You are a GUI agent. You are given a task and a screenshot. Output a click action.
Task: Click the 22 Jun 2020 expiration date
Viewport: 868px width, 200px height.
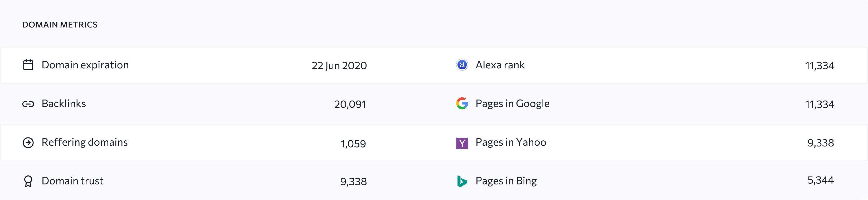click(x=339, y=65)
